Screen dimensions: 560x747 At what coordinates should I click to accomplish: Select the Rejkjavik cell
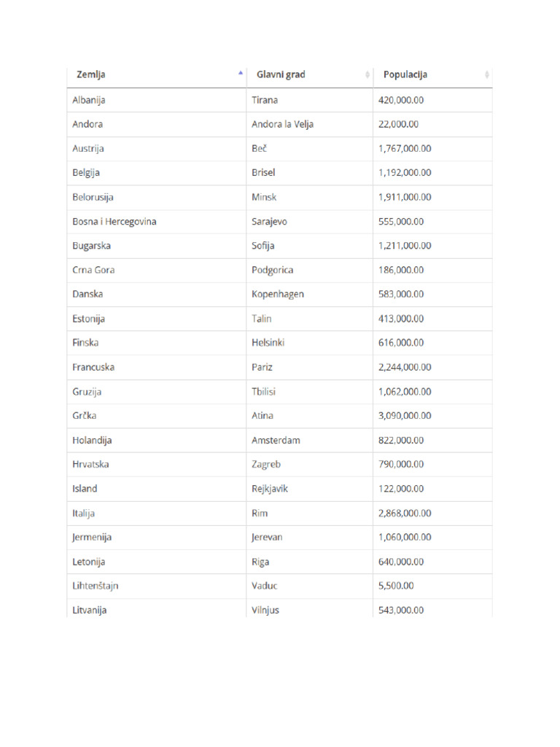point(270,489)
